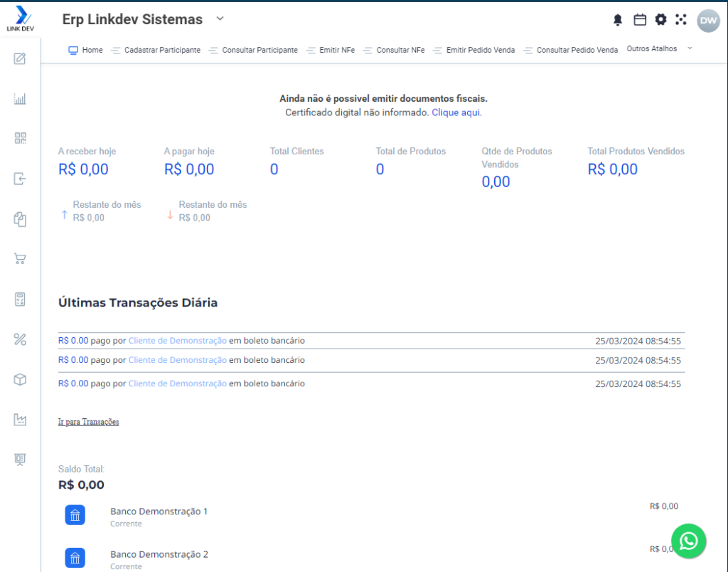Open the factory production icon in the sidebar
The height and width of the screenshot is (572, 728).
[20, 420]
